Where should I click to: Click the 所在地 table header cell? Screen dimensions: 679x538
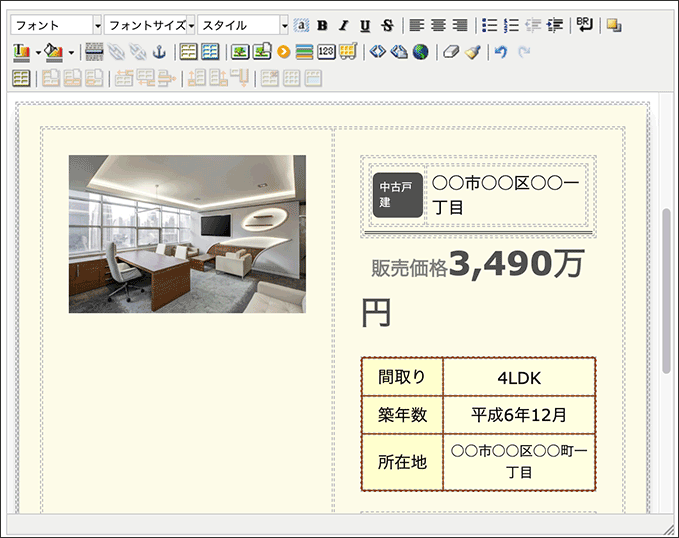point(402,462)
